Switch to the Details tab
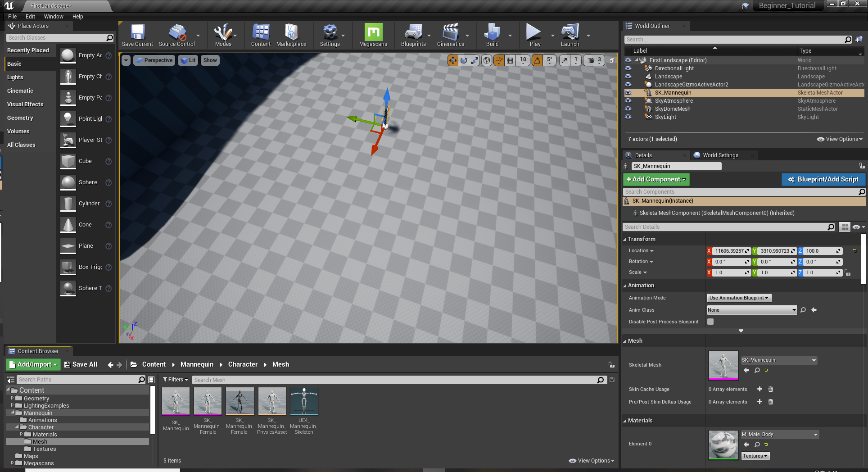Screen dimensions: 868x472 [643, 155]
